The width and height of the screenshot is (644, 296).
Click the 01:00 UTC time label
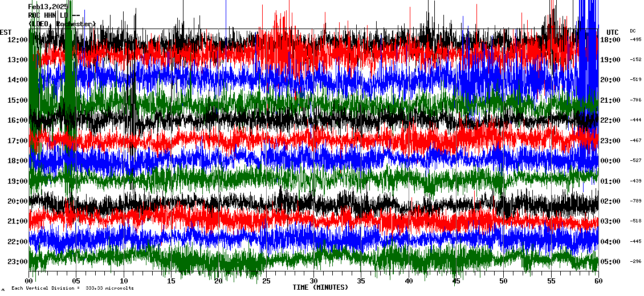[x=610, y=181]
